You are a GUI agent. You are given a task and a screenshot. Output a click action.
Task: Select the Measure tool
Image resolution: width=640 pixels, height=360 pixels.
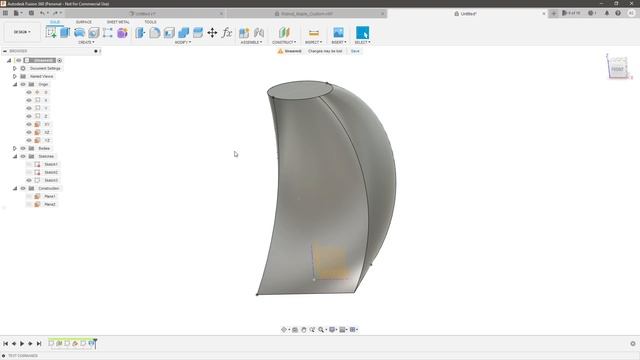pos(313,32)
